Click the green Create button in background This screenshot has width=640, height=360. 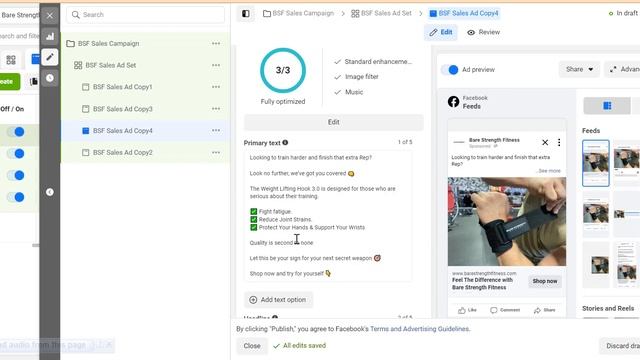tap(9, 82)
